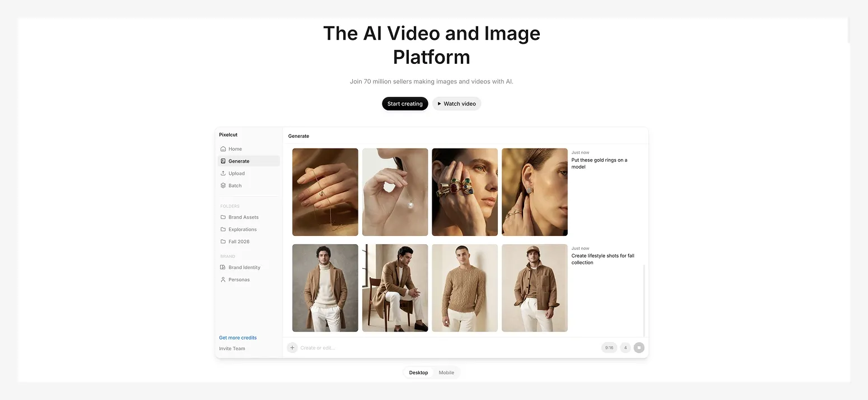The image size is (868, 400).
Task: Open the 9:16 aspect ratio selector
Action: coord(609,348)
